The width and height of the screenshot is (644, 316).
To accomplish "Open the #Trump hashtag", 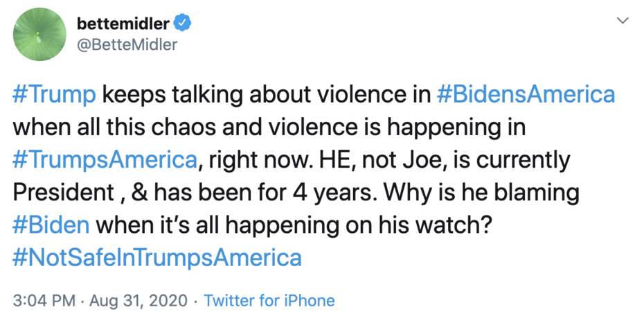I will [x=53, y=94].
